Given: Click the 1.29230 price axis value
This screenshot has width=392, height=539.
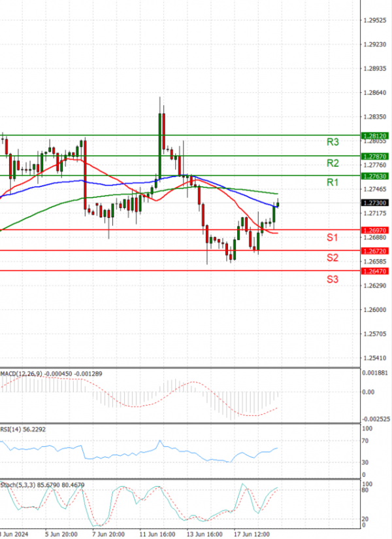Looking at the screenshot, I should click(x=375, y=44).
